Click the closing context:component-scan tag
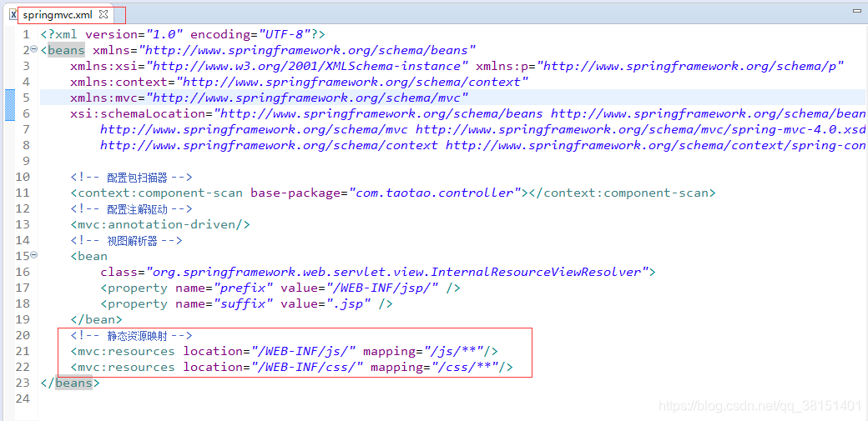Viewport: 868px width, 421px height. (x=623, y=193)
